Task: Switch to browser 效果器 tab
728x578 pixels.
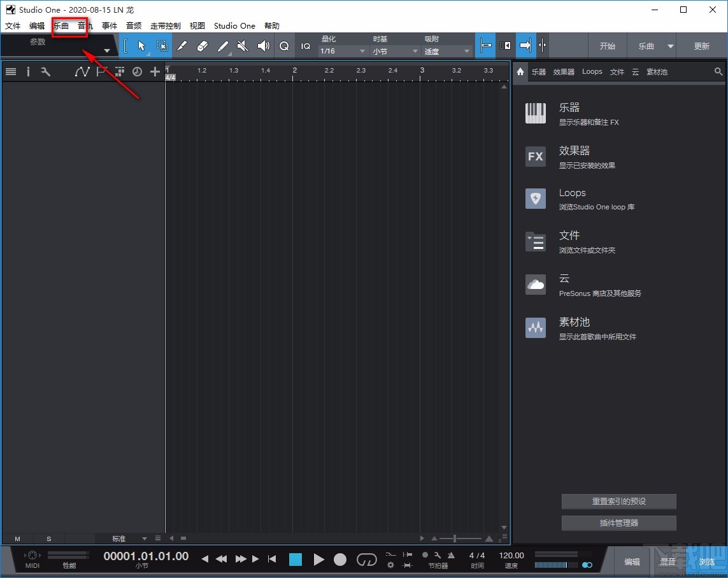Action: point(564,71)
